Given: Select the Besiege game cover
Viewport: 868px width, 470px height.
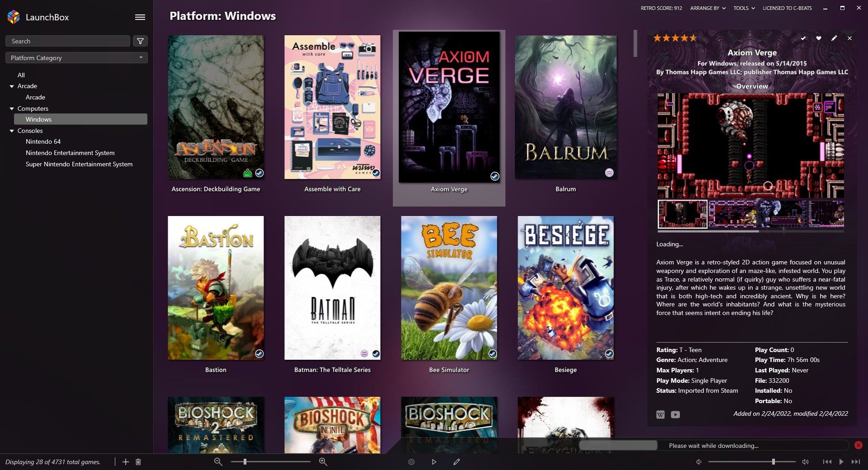Looking at the screenshot, I should (x=566, y=288).
